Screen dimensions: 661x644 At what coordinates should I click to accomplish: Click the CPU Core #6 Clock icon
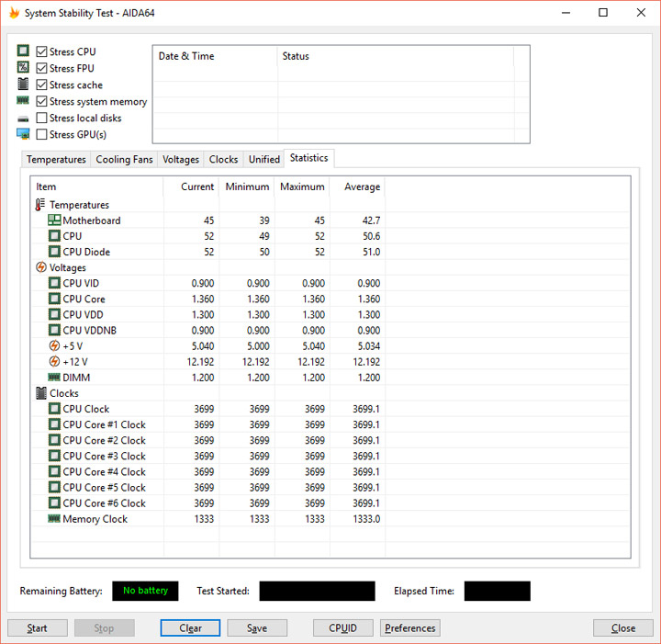(54, 503)
